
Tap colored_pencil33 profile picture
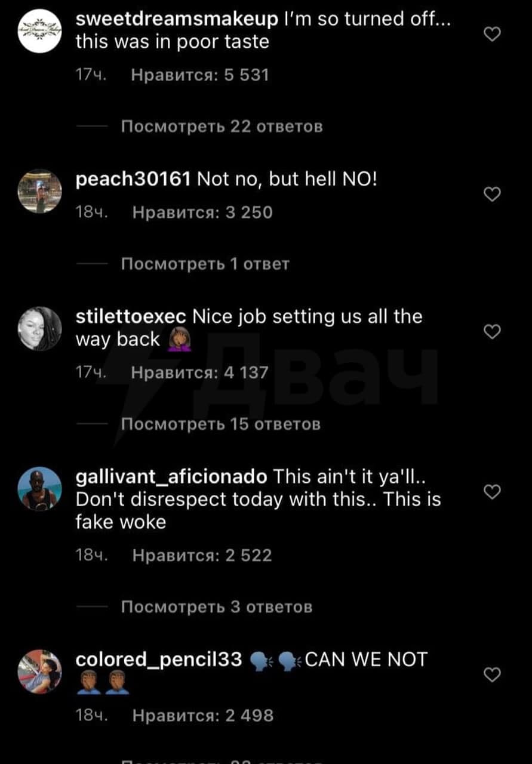point(39,672)
